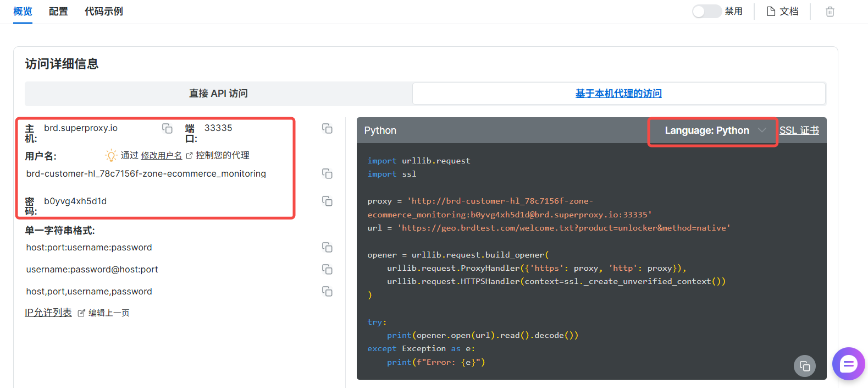Copy host:port:username:password format
Screen dimensions: 868x388
pyautogui.click(x=327, y=247)
